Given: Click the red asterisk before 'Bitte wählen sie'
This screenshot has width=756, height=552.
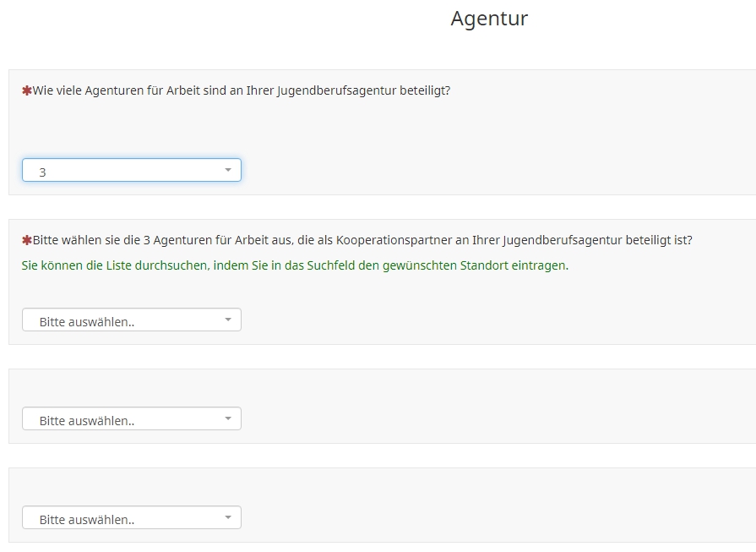Looking at the screenshot, I should (26, 240).
